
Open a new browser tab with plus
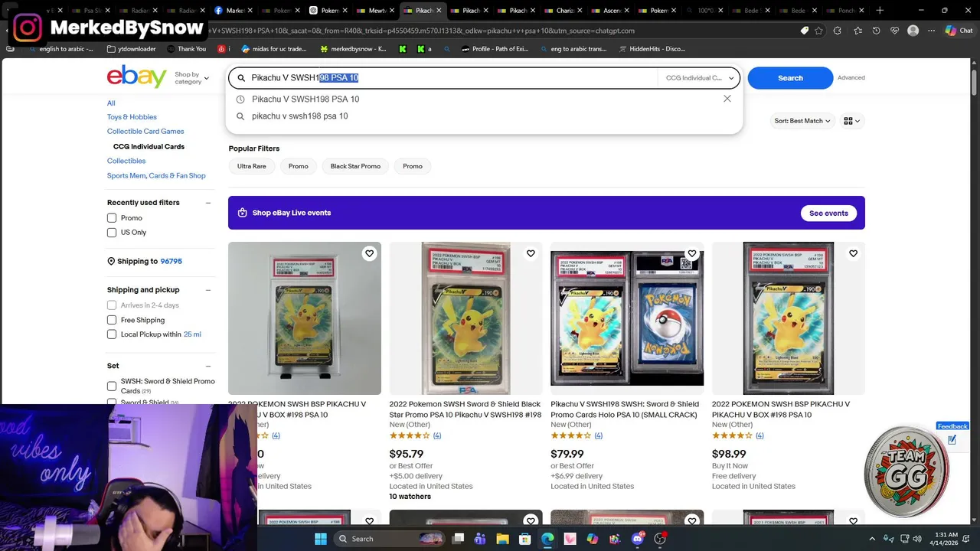tap(880, 11)
